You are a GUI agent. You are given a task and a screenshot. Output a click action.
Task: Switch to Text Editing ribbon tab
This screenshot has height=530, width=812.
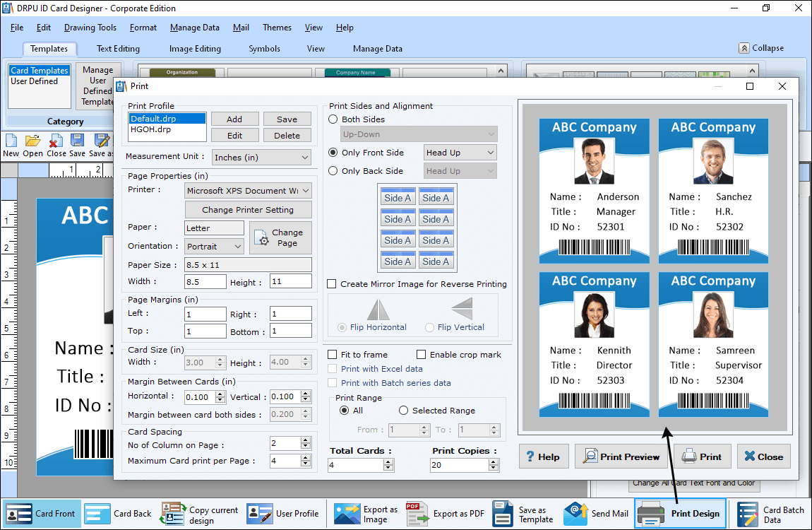(x=118, y=49)
